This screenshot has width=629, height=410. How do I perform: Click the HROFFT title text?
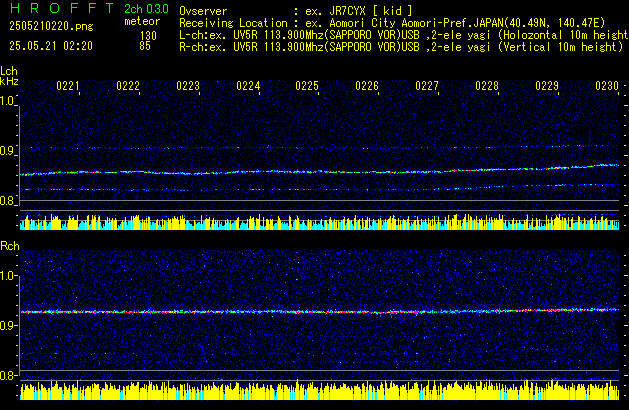pos(61,8)
